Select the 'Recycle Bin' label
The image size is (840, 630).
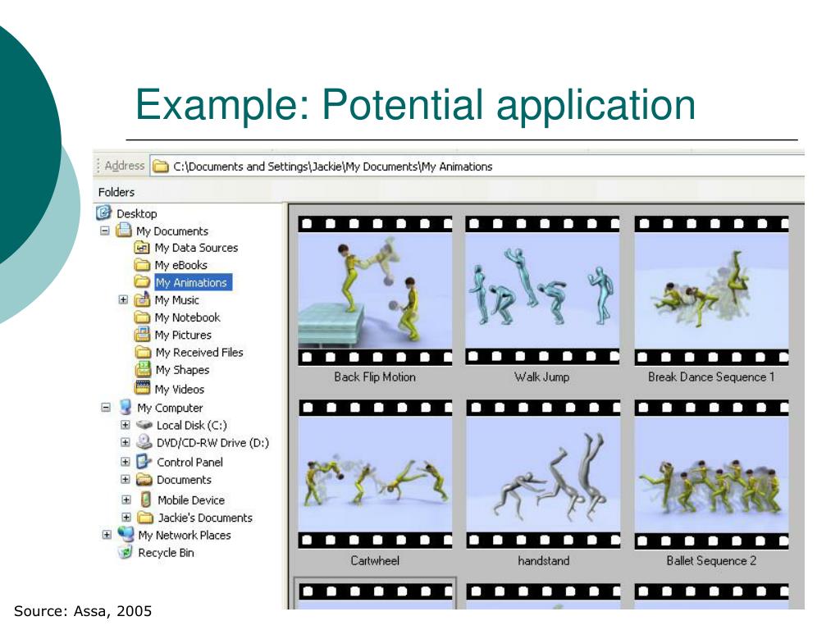[x=166, y=553]
